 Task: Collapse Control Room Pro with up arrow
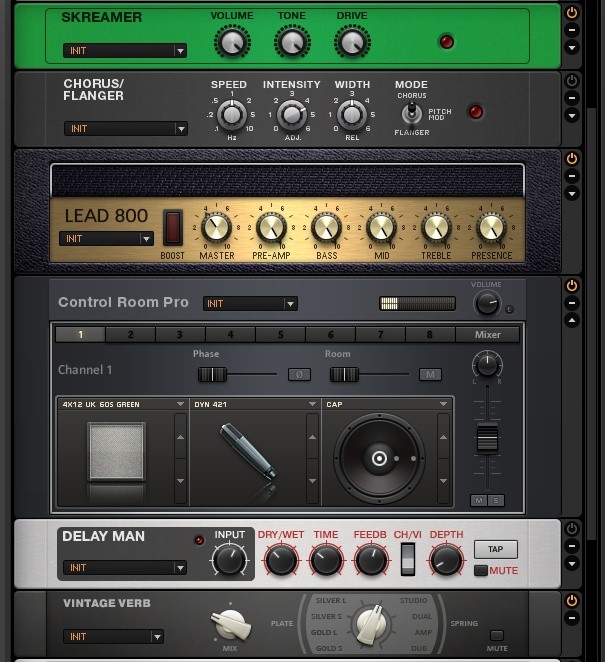572,320
